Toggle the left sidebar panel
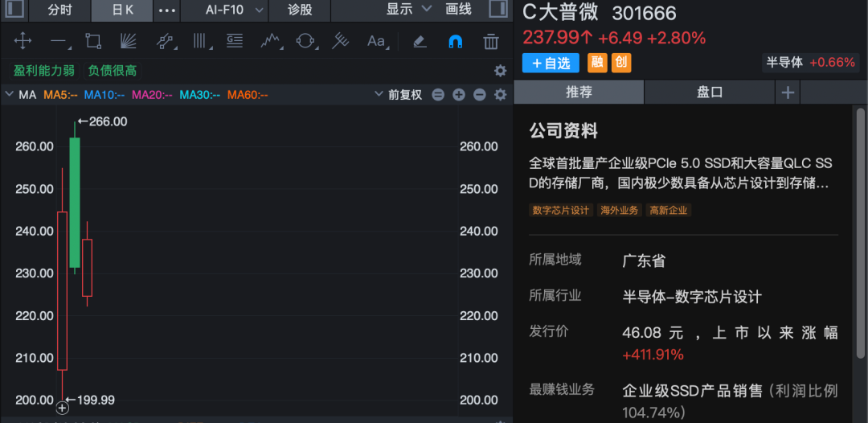The width and height of the screenshot is (868, 423). (x=15, y=10)
